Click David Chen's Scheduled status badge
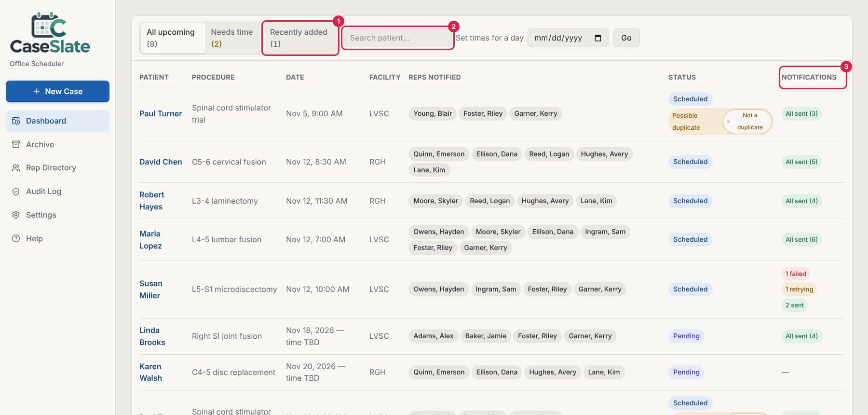Screen dimensions: 868x415 click(x=690, y=162)
